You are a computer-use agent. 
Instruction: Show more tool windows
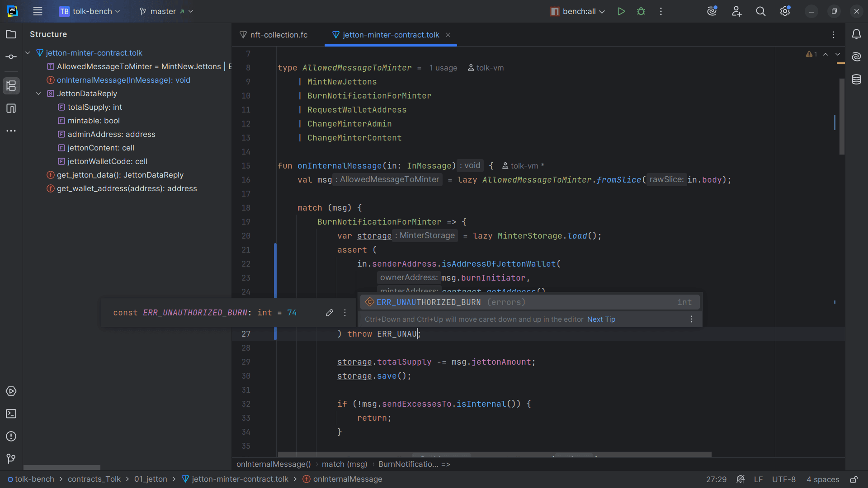coord(11,131)
